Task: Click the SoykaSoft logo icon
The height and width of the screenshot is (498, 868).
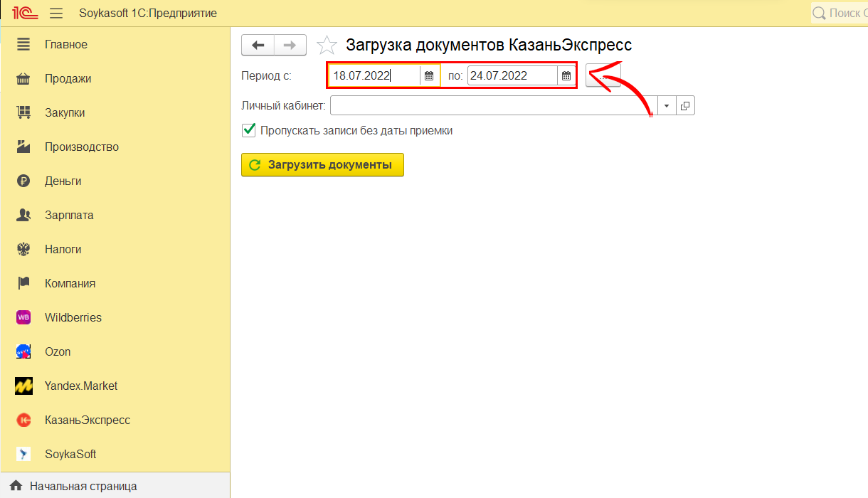Action: pyautogui.click(x=23, y=455)
